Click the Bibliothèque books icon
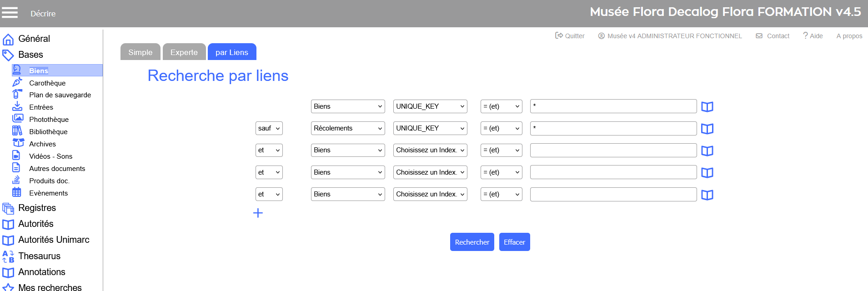Screen dimensions: 868x291 pyautogui.click(x=17, y=131)
